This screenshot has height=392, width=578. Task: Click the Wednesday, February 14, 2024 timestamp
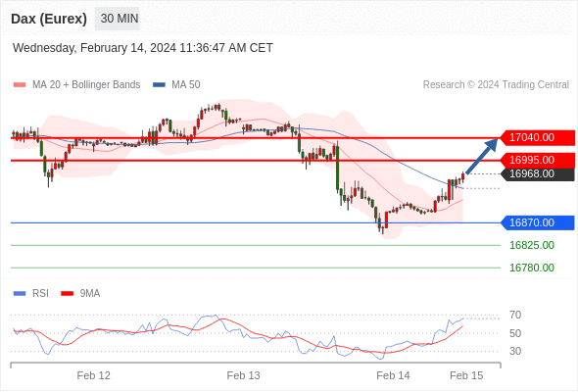pos(143,48)
